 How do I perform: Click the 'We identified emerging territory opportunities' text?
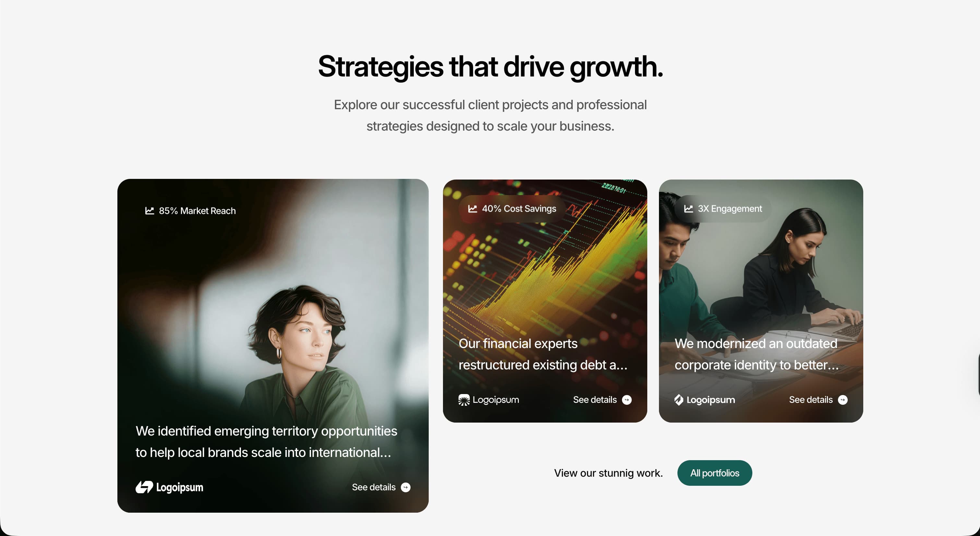click(266, 431)
